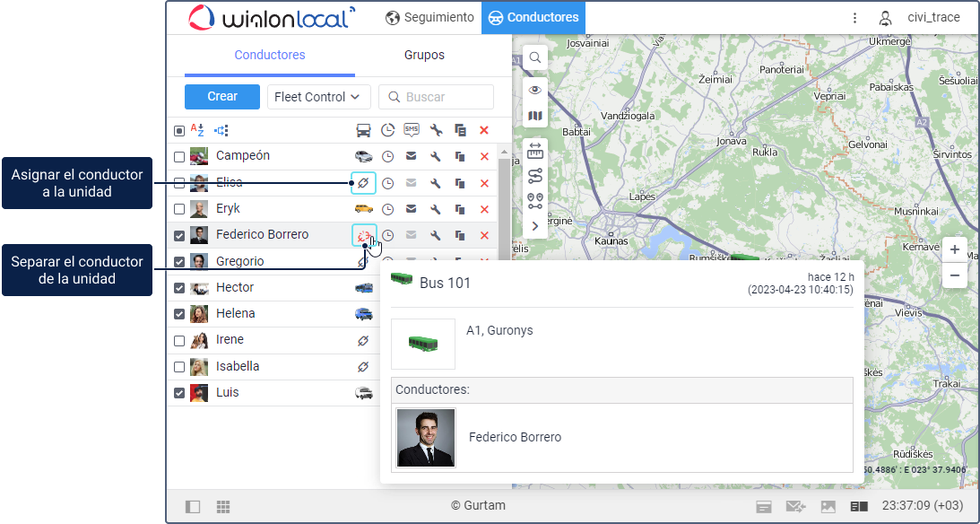Select the distance ruler tool on map
980x524 pixels.
click(x=535, y=151)
